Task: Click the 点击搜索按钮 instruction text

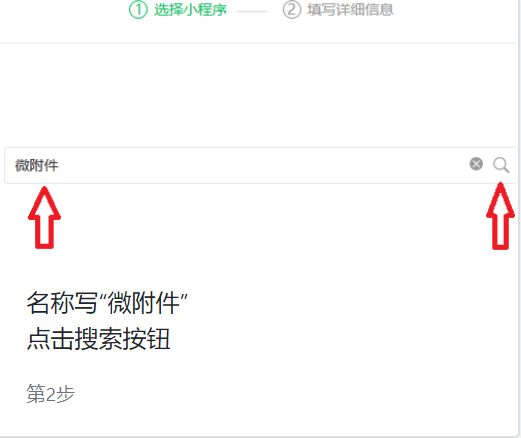Action: click(x=99, y=338)
